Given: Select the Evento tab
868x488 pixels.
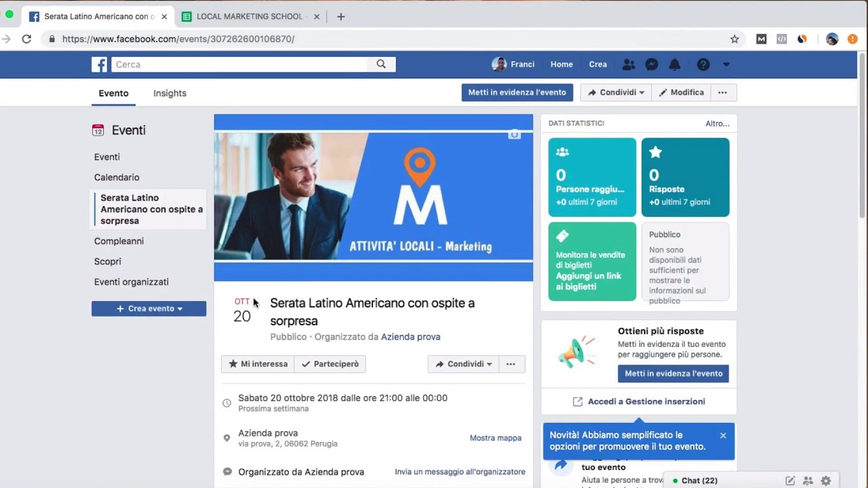Looking at the screenshot, I should tap(113, 93).
